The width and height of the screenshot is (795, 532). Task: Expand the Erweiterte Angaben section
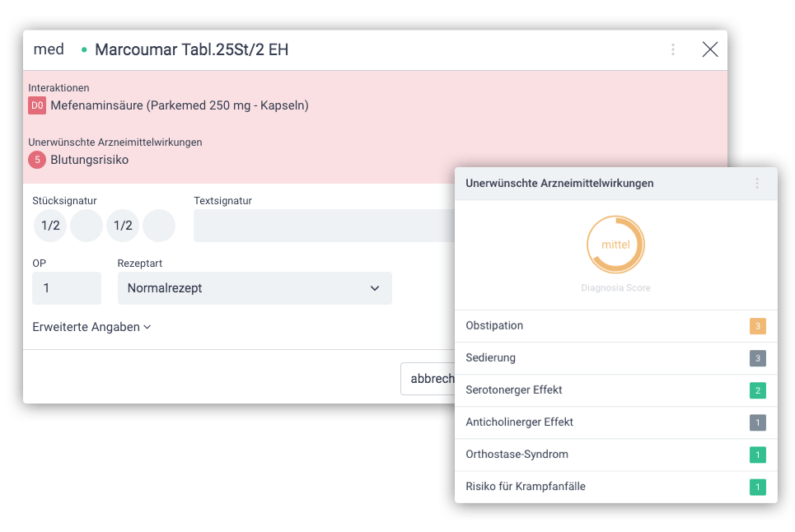click(91, 327)
